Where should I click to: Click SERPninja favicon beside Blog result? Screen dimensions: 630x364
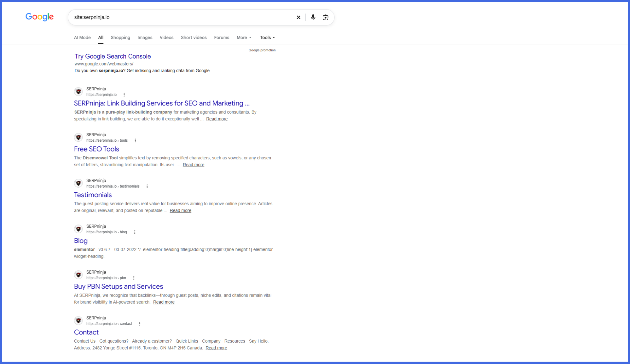click(x=78, y=229)
